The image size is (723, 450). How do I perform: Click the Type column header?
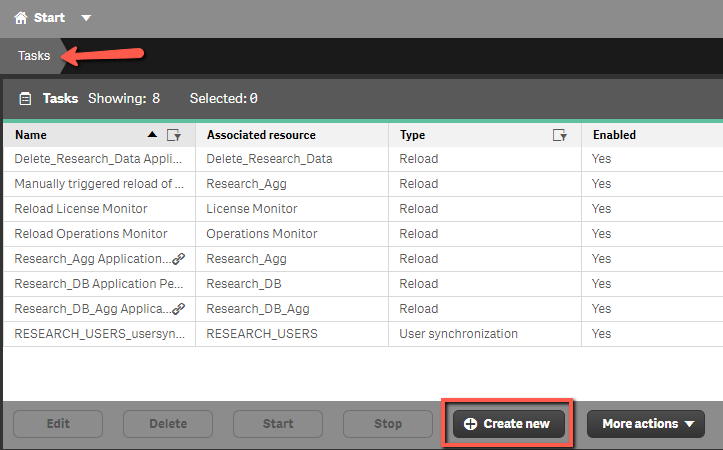412,135
